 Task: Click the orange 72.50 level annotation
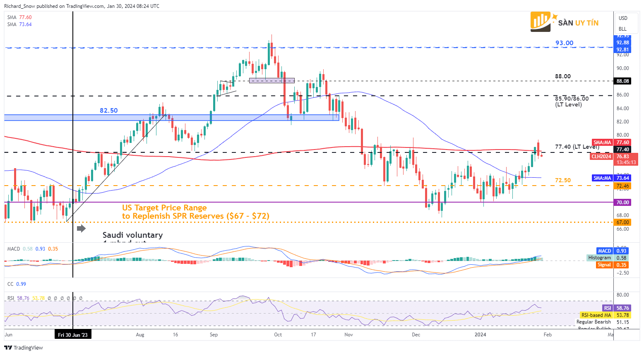click(563, 180)
